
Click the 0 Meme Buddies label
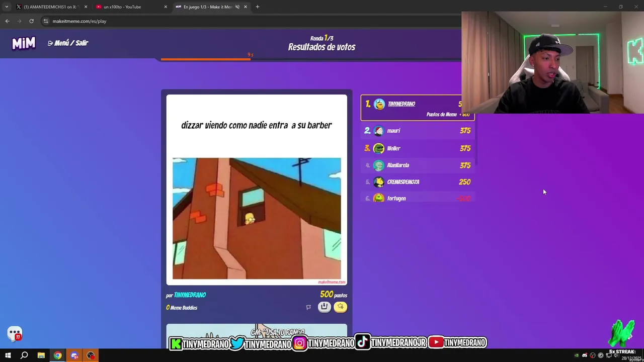pyautogui.click(x=182, y=308)
